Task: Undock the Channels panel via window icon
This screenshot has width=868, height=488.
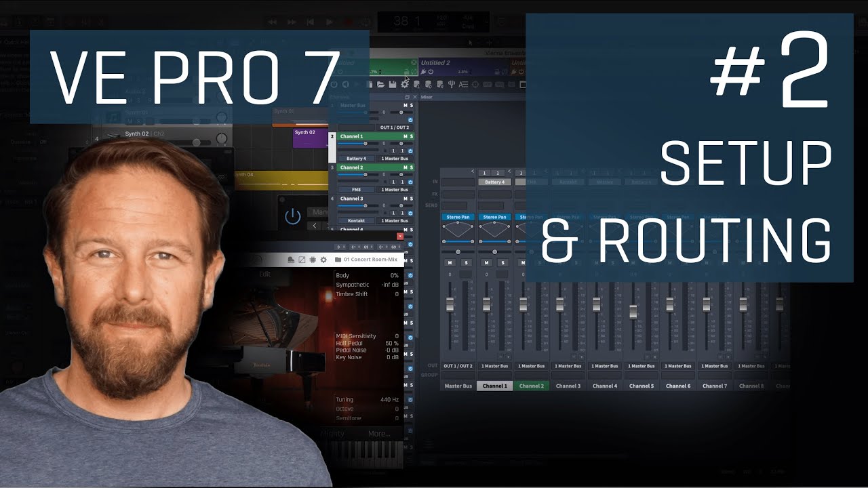Action: 407,97
